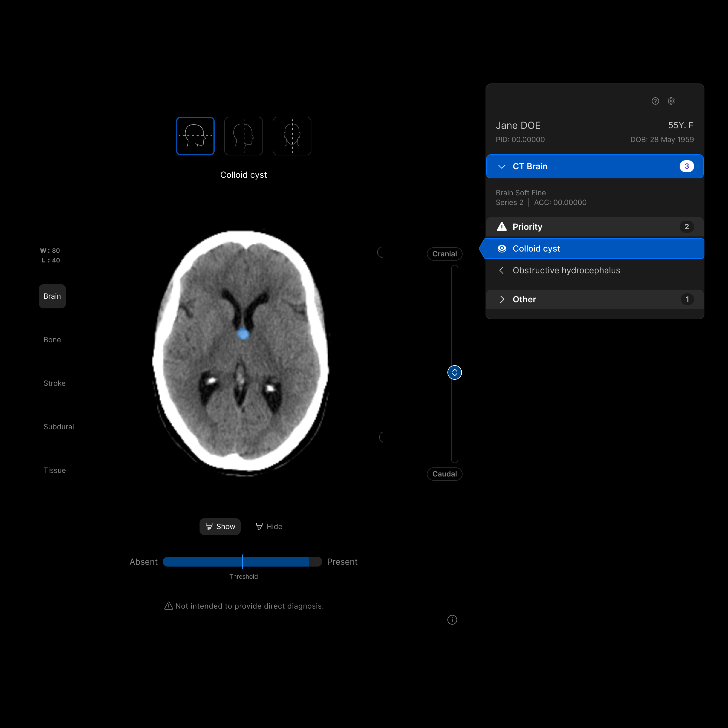Minimize the findings panel dash icon

[x=687, y=101]
